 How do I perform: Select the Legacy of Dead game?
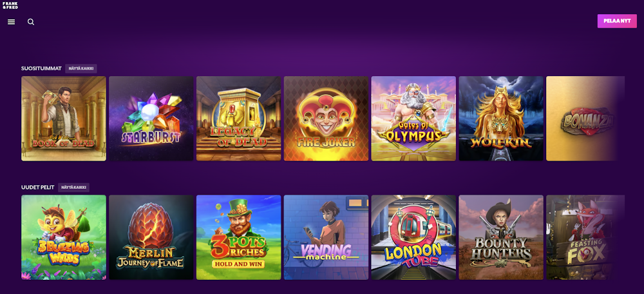click(239, 119)
